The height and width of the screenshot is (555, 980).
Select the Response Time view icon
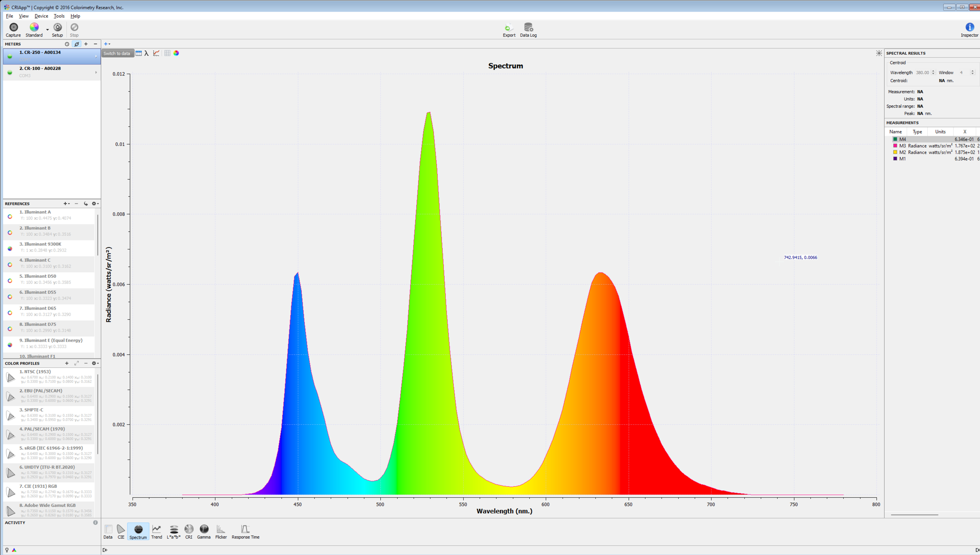245,529
